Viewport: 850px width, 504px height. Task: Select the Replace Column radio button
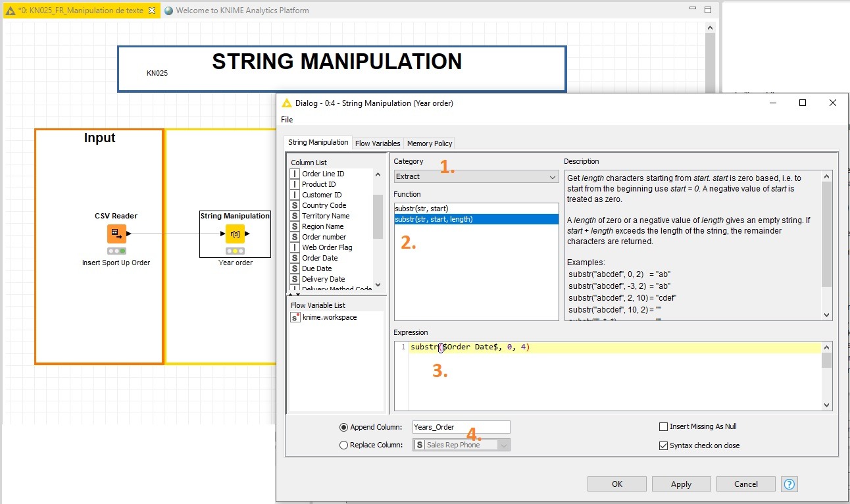[x=343, y=445]
